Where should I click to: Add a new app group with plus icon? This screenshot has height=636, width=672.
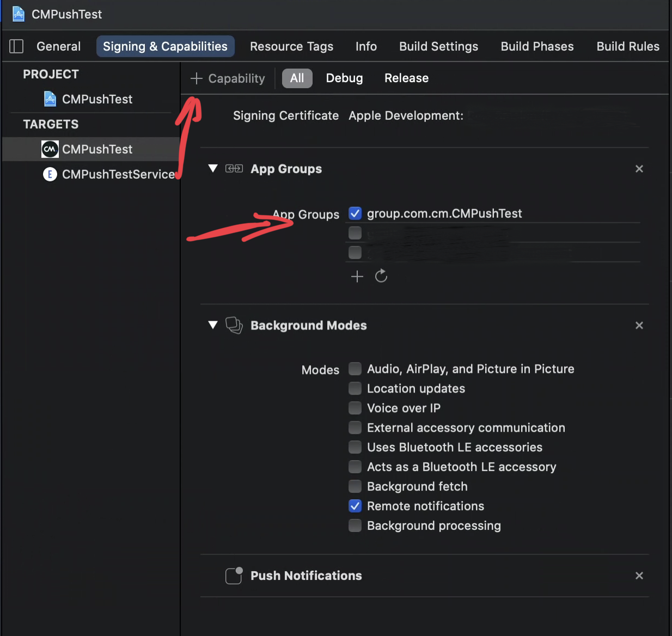pyautogui.click(x=357, y=277)
